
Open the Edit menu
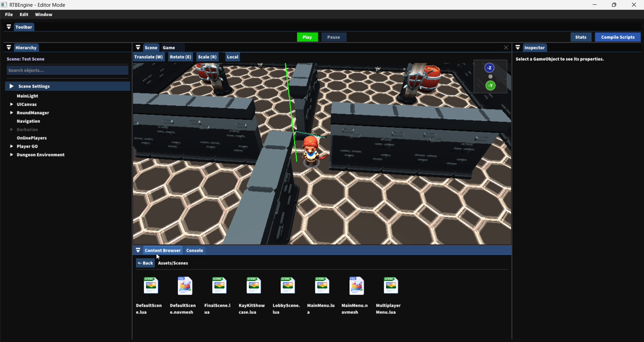tap(24, 14)
